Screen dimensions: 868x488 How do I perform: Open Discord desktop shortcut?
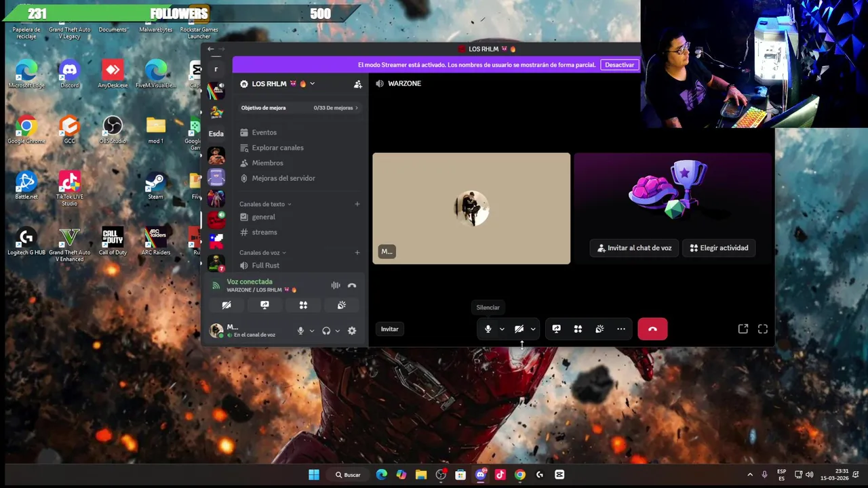69,74
